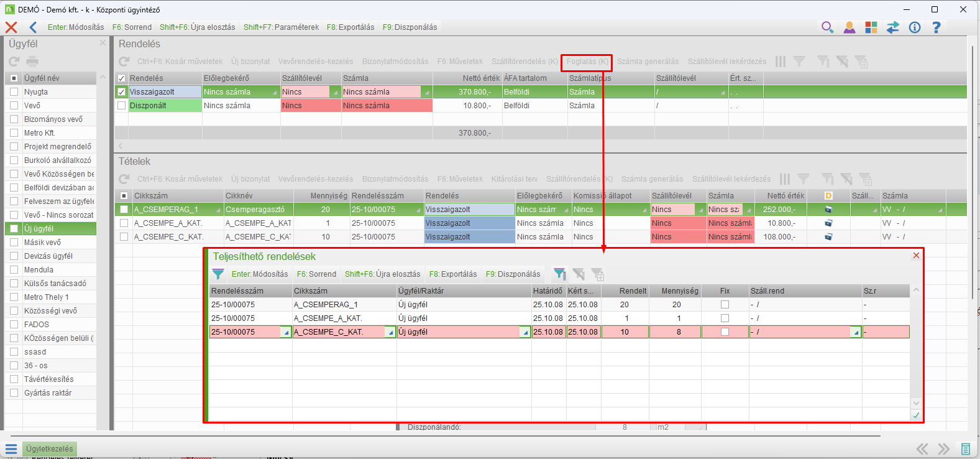
Task: Select the Mennyiség field with value 8
Action: (x=675, y=332)
